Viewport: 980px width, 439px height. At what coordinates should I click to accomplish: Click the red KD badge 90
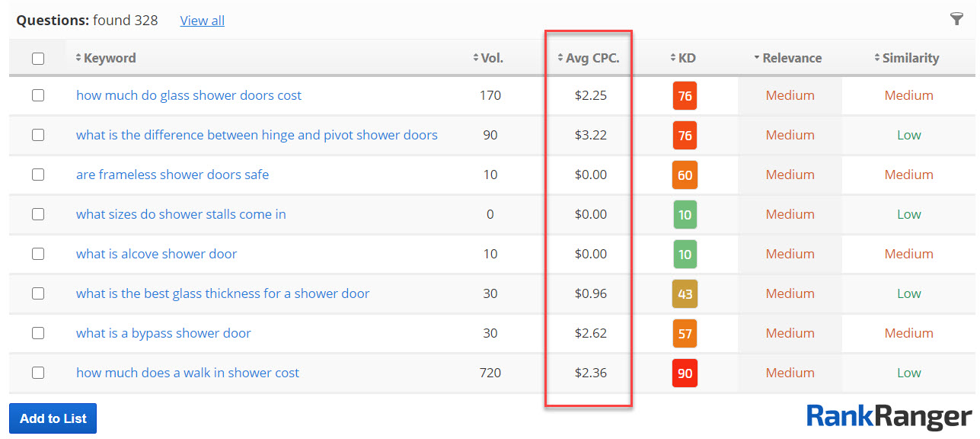point(685,373)
